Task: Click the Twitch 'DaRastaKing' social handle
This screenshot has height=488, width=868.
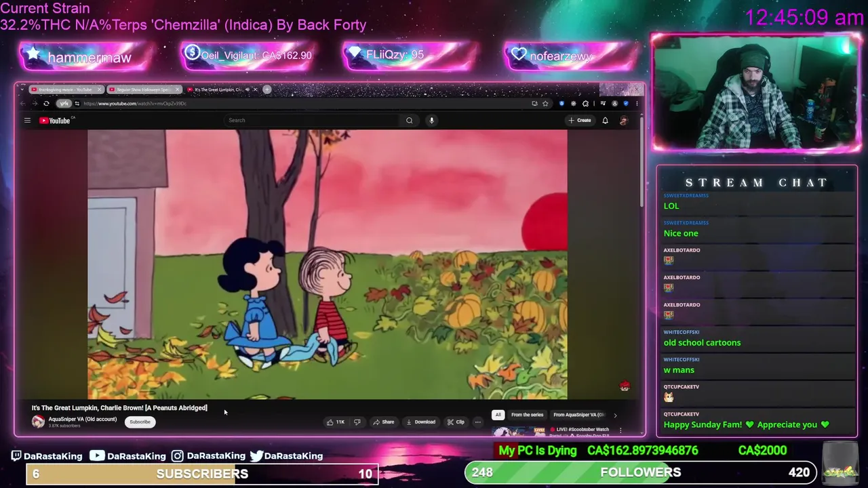Action: 47,456
